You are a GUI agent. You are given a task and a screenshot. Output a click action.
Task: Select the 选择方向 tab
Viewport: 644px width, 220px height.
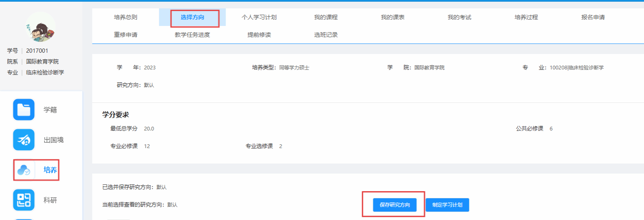point(193,17)
